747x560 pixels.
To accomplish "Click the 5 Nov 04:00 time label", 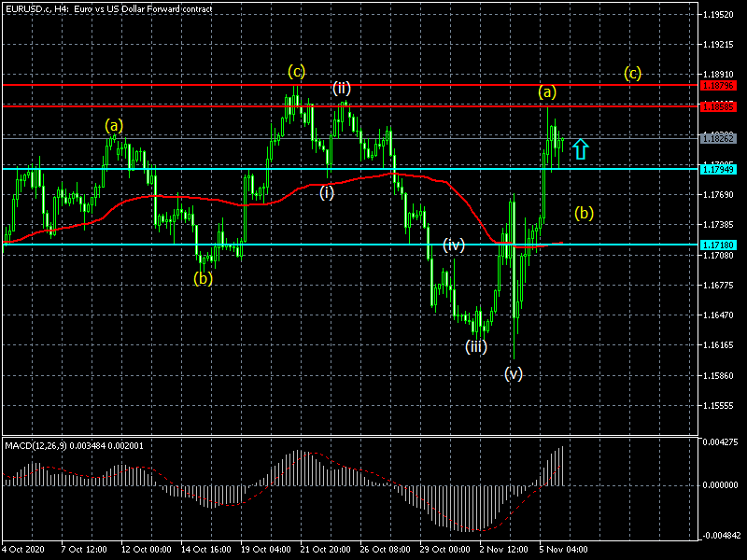I will click(561, 550).
